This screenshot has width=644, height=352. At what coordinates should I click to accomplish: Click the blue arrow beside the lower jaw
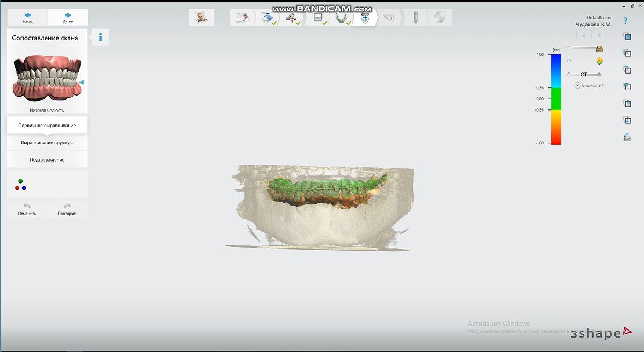pyautogui.click(x=82, y=82)
